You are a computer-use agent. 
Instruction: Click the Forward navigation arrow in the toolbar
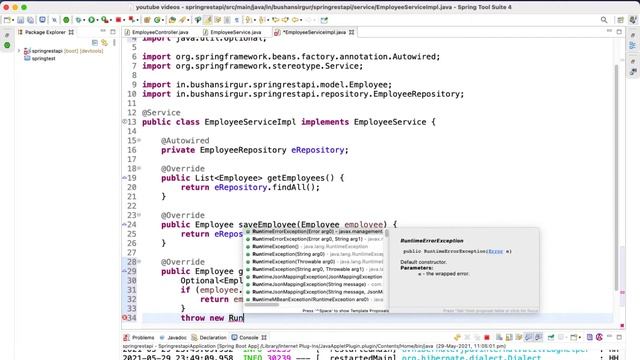(309, 20)
